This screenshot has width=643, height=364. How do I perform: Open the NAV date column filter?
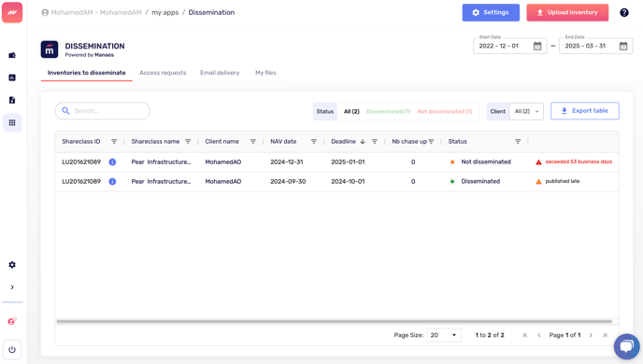click(x=314, y=142)
